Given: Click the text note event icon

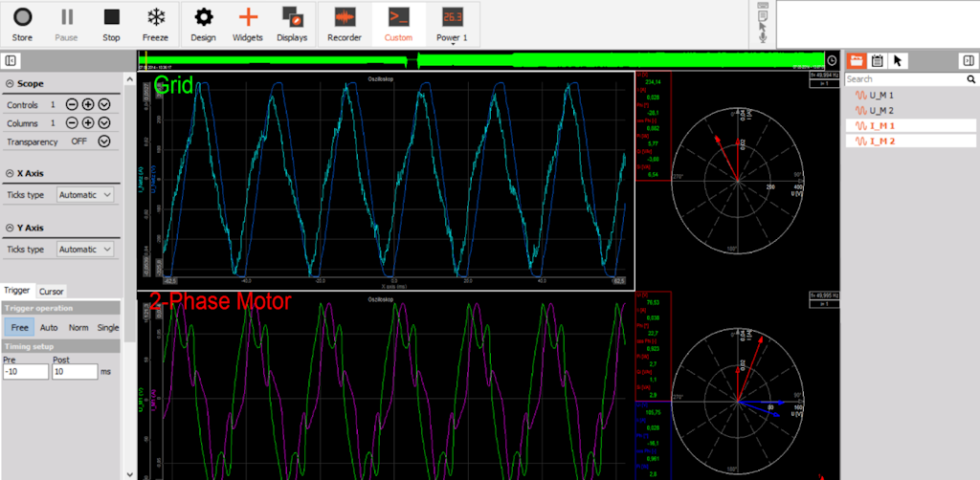Looking at the screenshot, I should (763, 15).
